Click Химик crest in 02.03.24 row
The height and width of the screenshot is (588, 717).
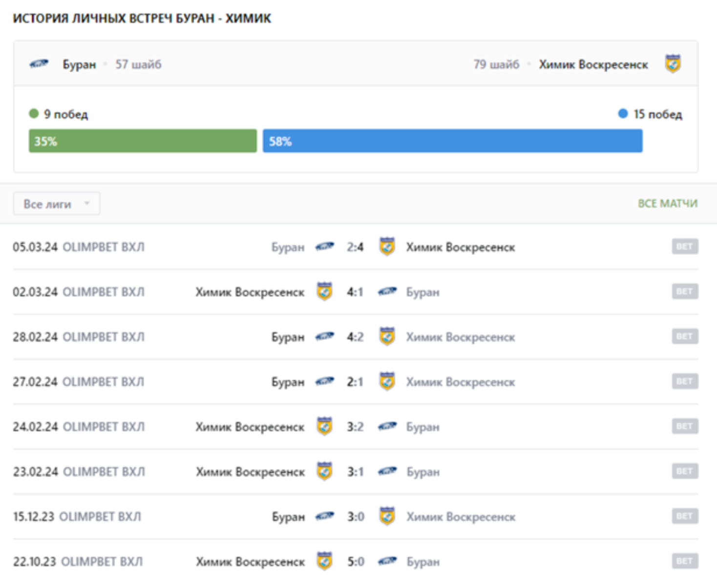click(324, 291)
